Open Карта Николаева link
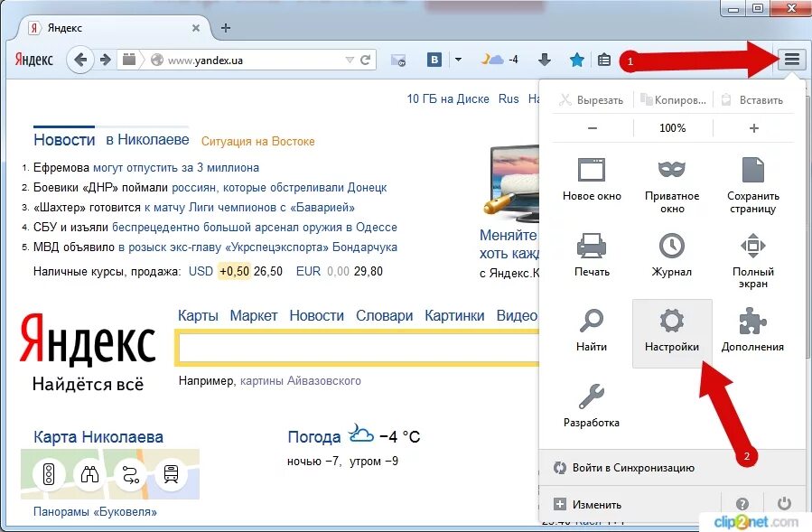Screen dimensions: 812x532 click(98, 436)
